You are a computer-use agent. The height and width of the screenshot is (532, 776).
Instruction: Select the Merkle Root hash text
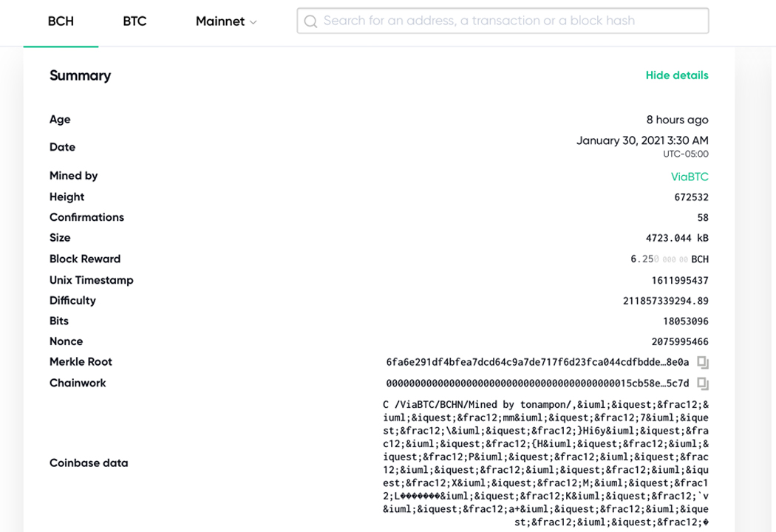pyautogui.click(x=537, y=362)
